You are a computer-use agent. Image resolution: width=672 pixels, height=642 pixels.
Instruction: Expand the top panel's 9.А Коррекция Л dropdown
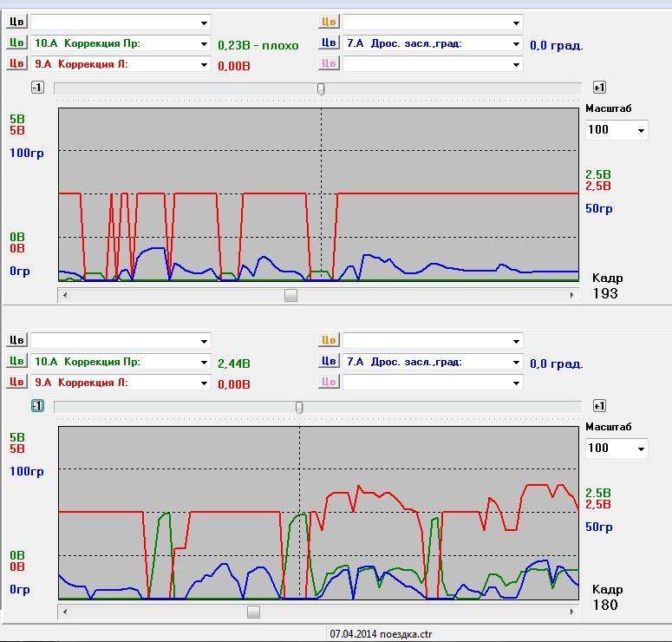[x=205, y=64]
